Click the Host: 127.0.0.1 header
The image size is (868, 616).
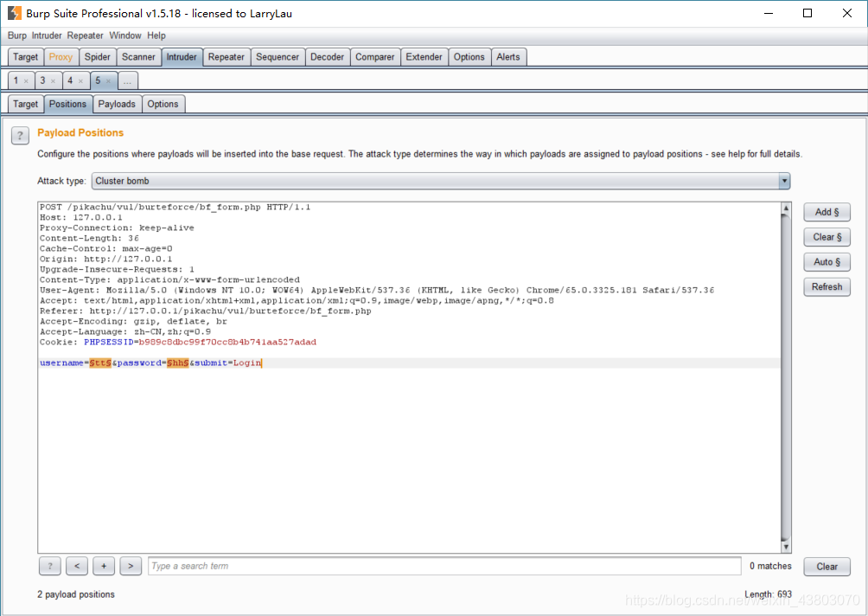(80, 218)
